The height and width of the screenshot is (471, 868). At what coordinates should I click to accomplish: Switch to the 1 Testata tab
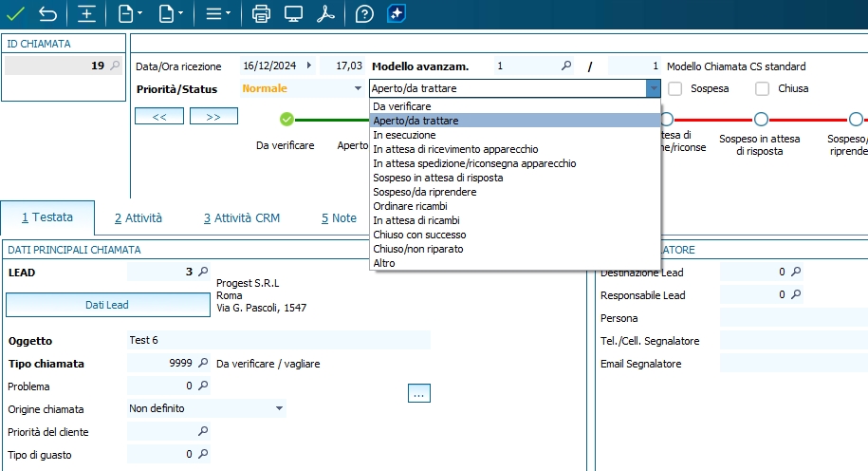(x=47, y=217)
